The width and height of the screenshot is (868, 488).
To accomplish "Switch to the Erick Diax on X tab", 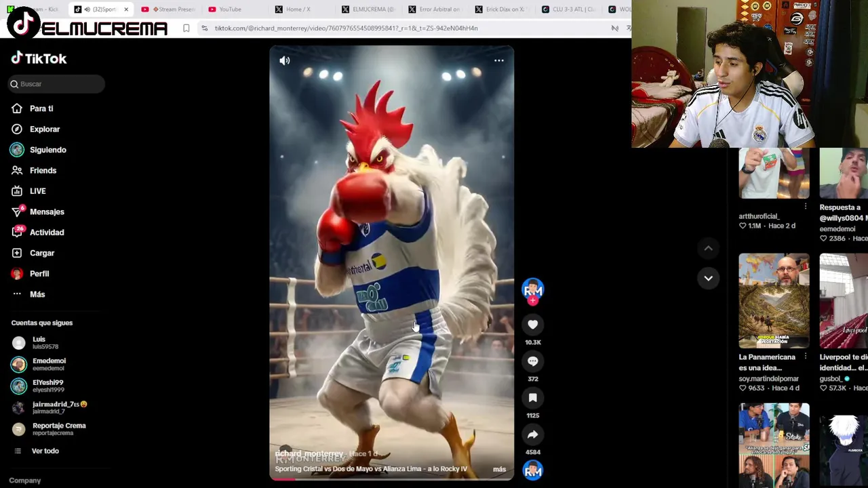I will point(500,9).
